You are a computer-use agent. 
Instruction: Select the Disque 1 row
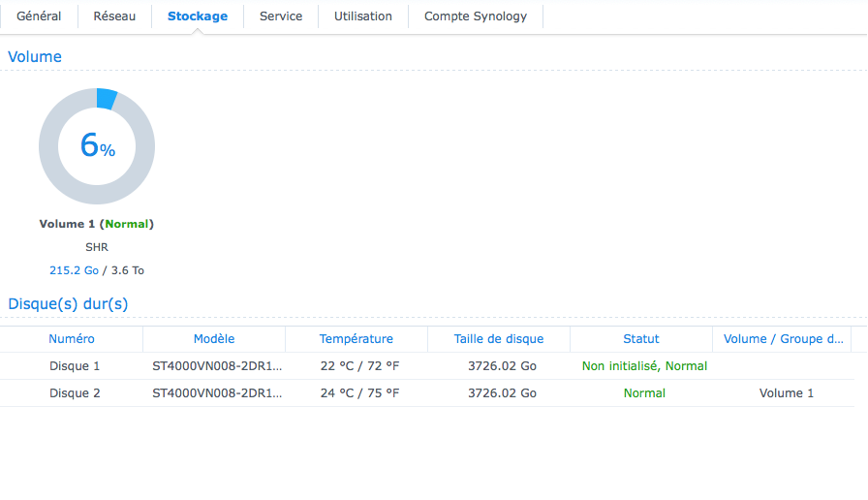tap(75, 366)
